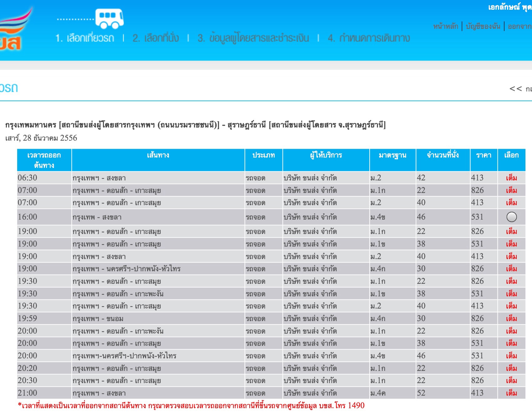
Task: Open the บัญชีของฉัน account link
Action: point(483,26)
